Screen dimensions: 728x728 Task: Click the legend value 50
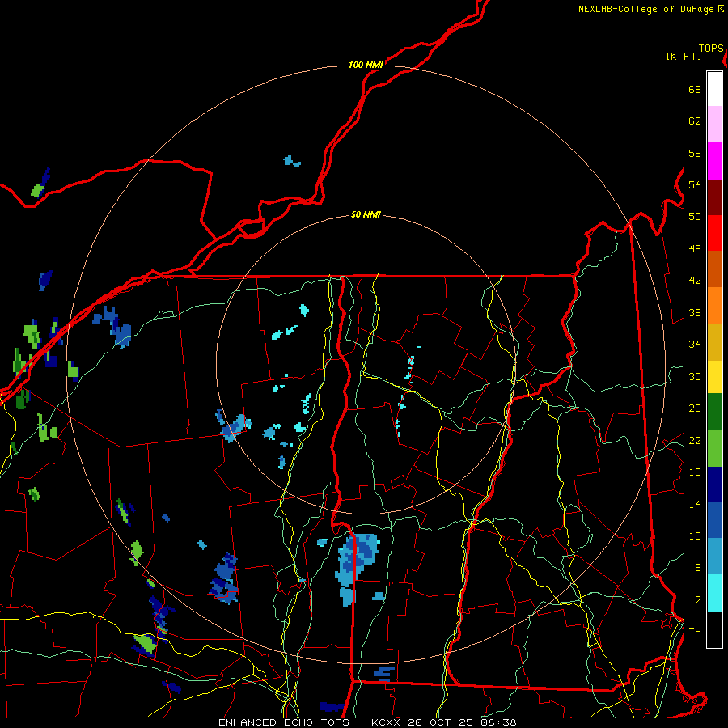[695, 217]
